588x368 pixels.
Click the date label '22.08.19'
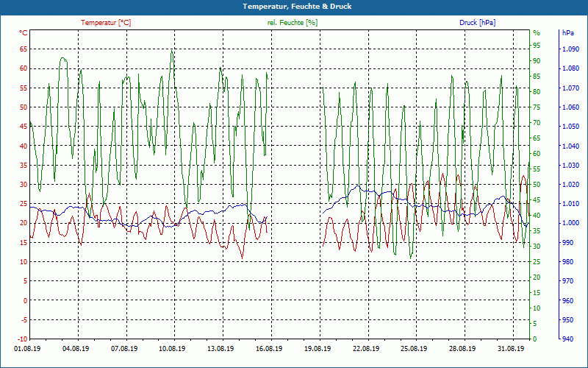(x=365, y=348)
